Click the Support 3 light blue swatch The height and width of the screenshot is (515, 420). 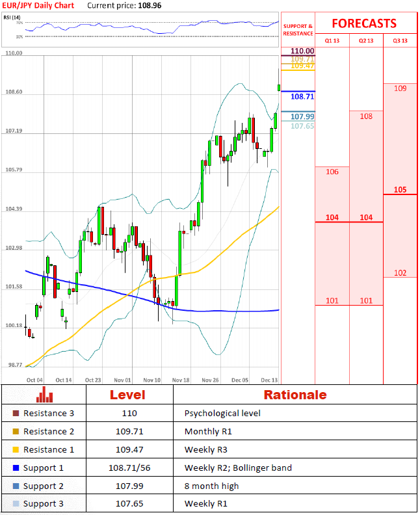[x=16, y=505]
